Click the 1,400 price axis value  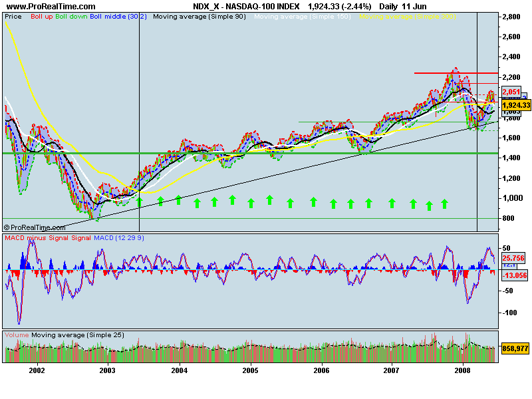(x=511, y=158)
